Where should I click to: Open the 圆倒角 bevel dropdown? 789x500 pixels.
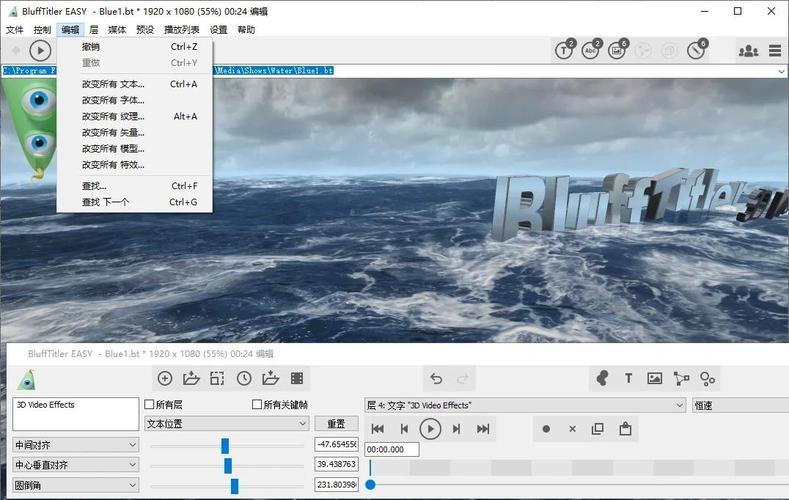coord(75,485)
